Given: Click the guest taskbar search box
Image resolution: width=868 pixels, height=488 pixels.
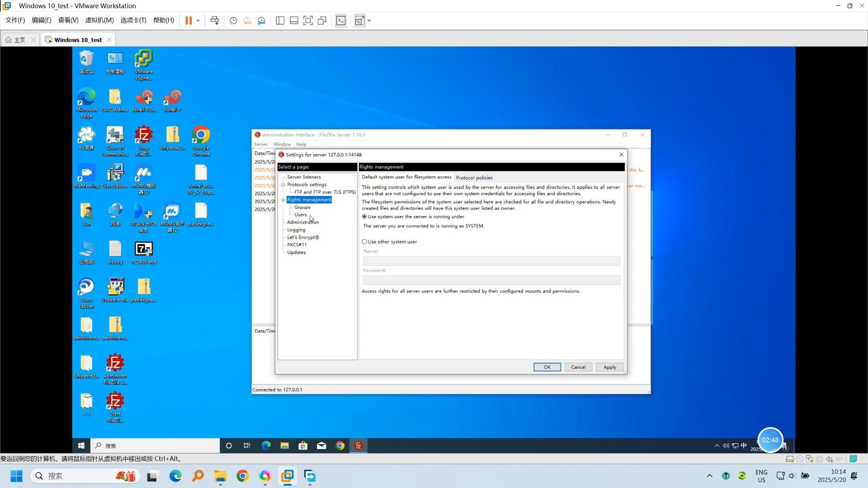Looking at the screenshot, I should coord(155,446).
